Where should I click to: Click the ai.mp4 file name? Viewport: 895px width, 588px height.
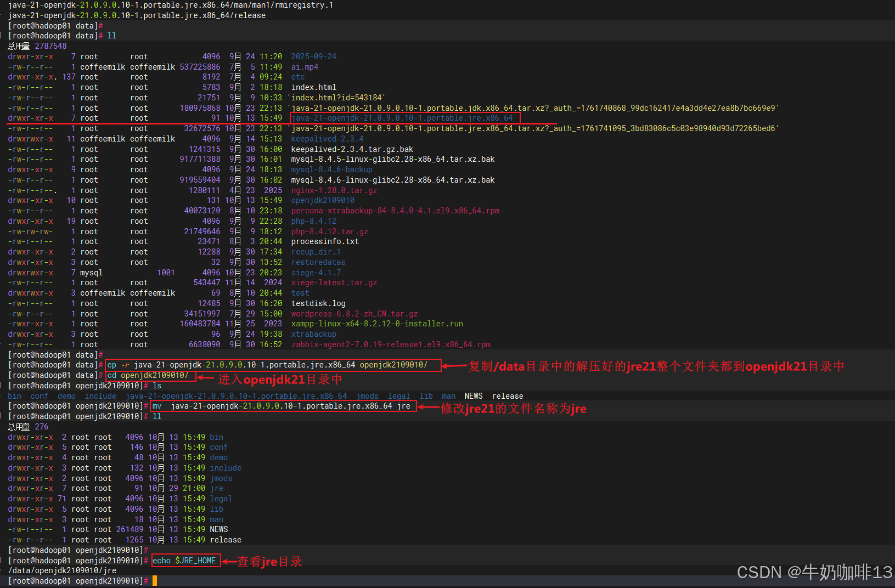pyautogui.click(x=305, y=67)
